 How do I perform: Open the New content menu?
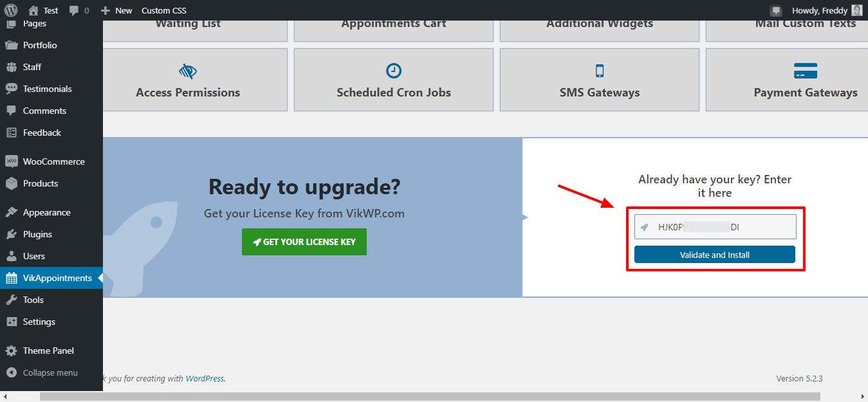116,10
